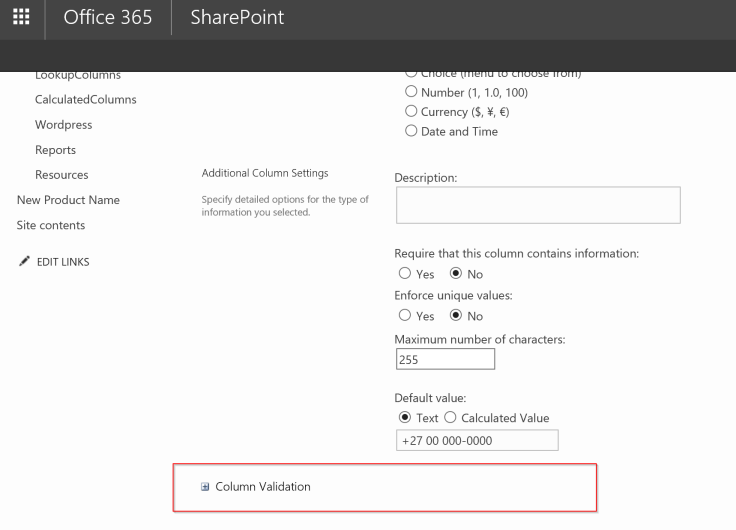
Task: Click SharePoint in the top header
Action: 237,18
